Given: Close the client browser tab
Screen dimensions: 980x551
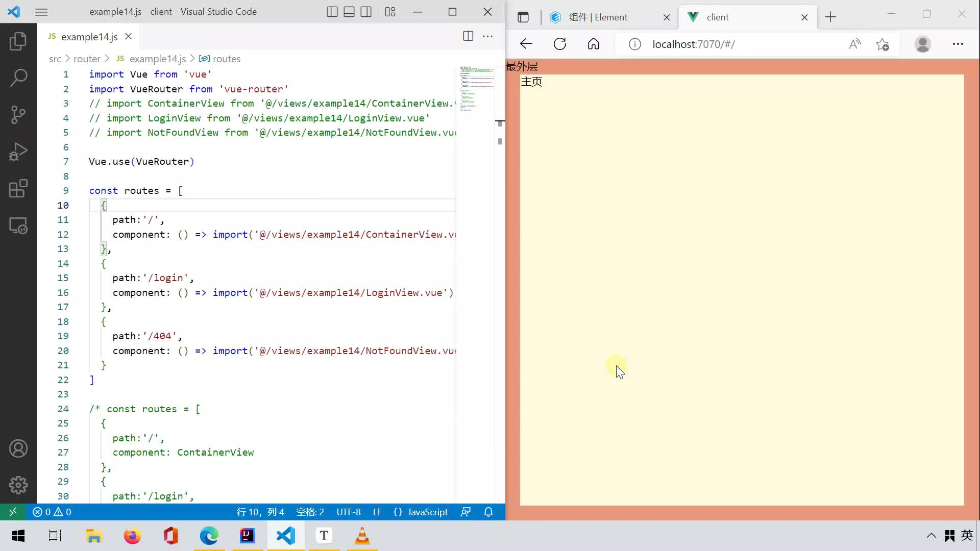Looking at the screenshot, I should (x=804, y=17).
